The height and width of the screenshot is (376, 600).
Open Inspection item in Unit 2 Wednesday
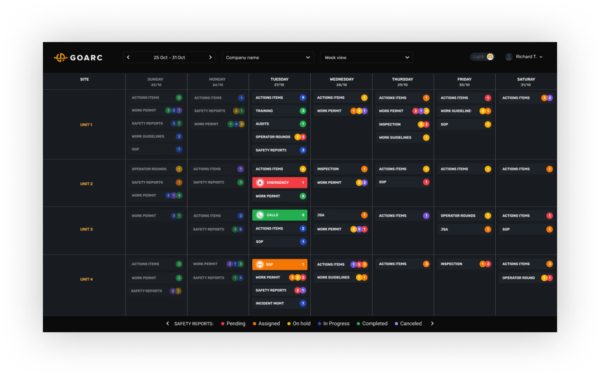point(341,169)
